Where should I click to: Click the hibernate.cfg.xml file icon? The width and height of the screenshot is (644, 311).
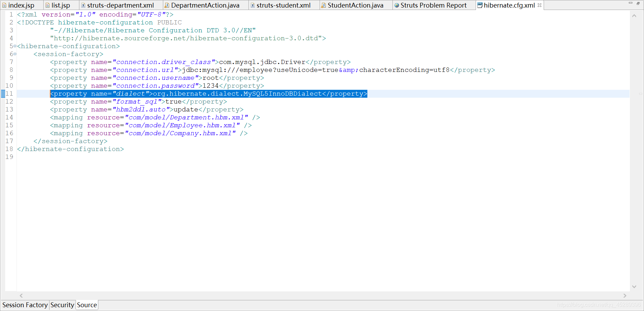click(x=480, y=5)
